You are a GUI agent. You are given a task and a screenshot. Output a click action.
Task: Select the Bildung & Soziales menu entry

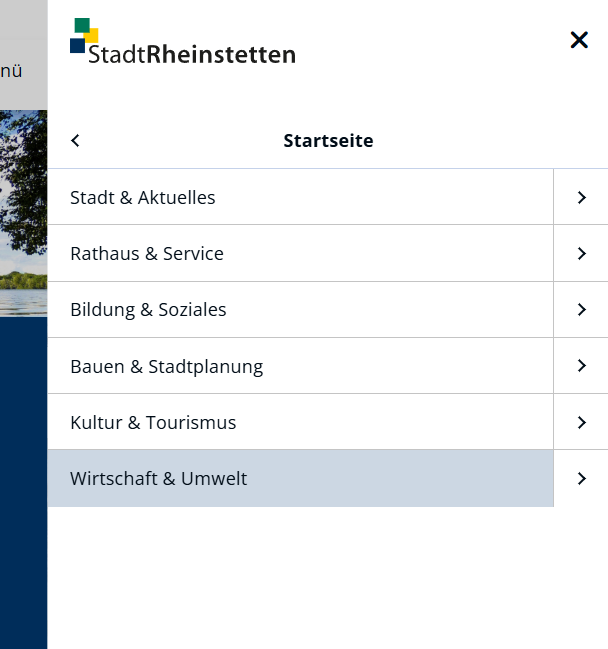300,310
